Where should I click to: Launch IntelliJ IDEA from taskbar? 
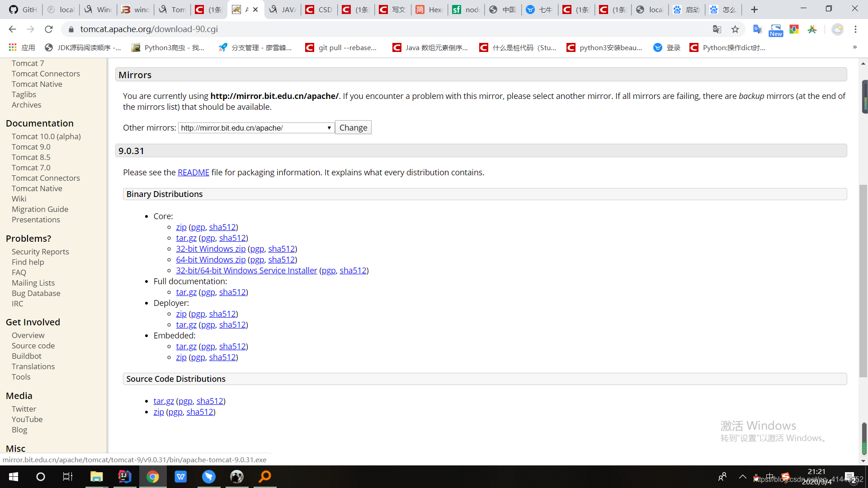point(124,477)
